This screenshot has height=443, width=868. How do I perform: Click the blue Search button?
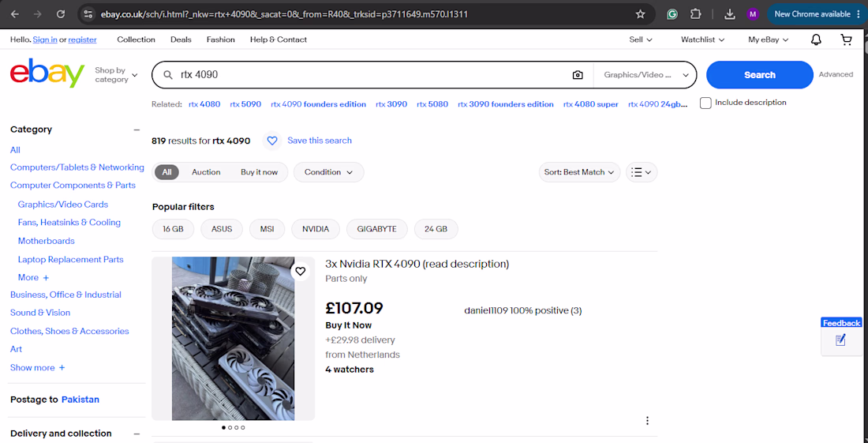pos(759,75)
